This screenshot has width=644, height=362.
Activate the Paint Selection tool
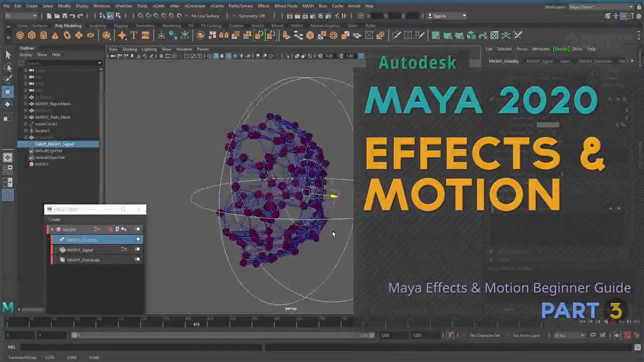coord(8,79)
